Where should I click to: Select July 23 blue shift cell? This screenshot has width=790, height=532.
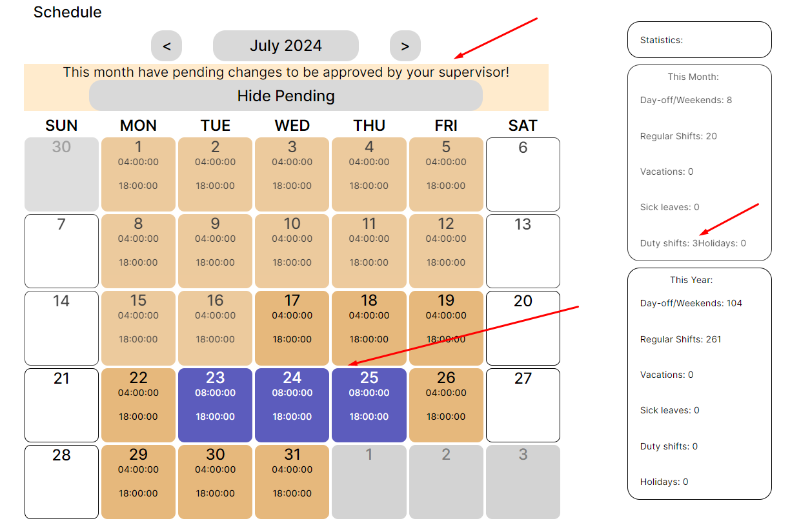click(x=215, y=405)
